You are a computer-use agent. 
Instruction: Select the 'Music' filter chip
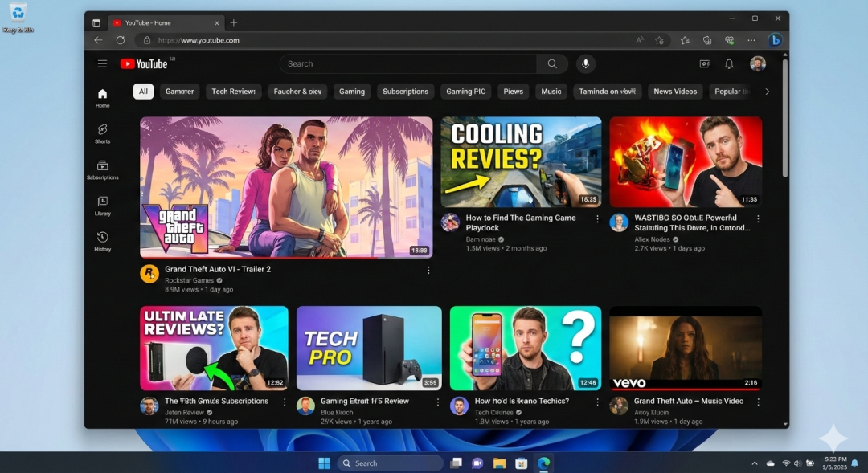coord(551,92)
